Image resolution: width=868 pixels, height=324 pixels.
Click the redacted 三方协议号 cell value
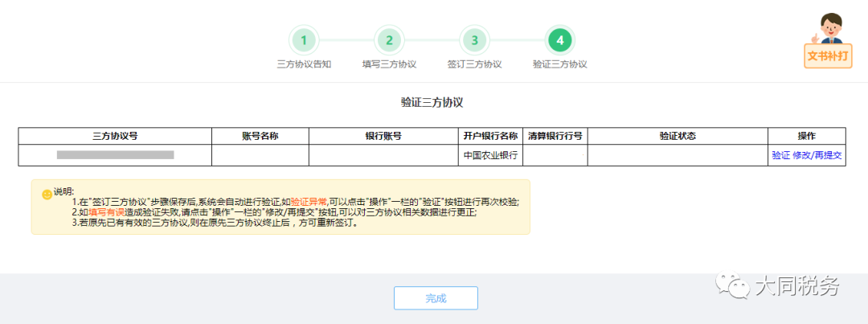pyautogui.click(x=115, y=155)
